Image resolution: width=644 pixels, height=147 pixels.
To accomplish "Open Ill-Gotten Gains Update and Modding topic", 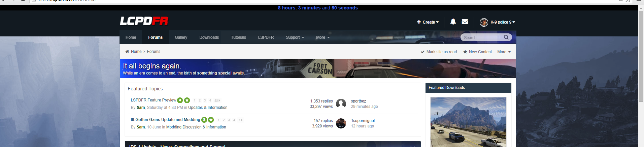I will [x=165, y=120].
